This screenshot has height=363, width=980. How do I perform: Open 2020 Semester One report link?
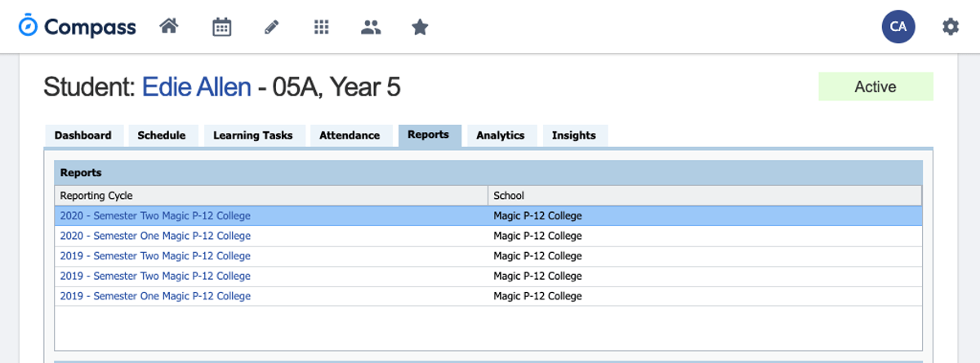click(x=155, y=236)
